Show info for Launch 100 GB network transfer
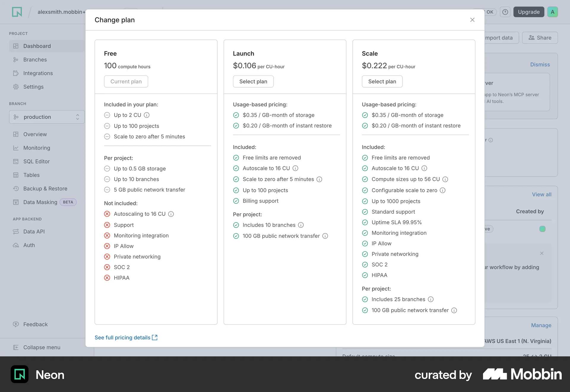This screenshot has height=392, width=570. tap(325, 236)
